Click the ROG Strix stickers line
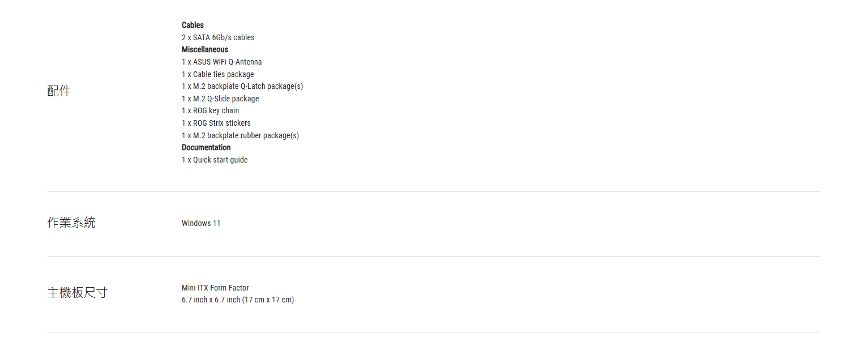Screen dimensions: 868x350 click(216, 123)
